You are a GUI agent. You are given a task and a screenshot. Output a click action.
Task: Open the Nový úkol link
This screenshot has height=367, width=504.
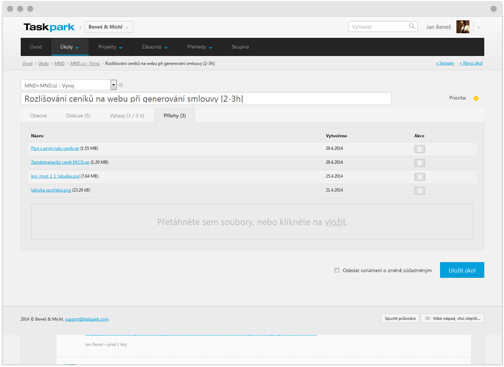point(471,63)
